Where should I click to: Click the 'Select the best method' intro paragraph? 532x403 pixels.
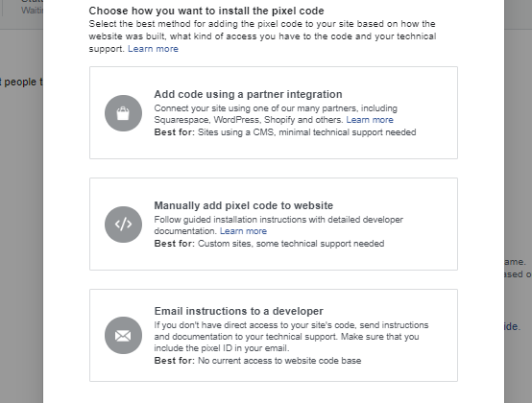pos(262,36)
